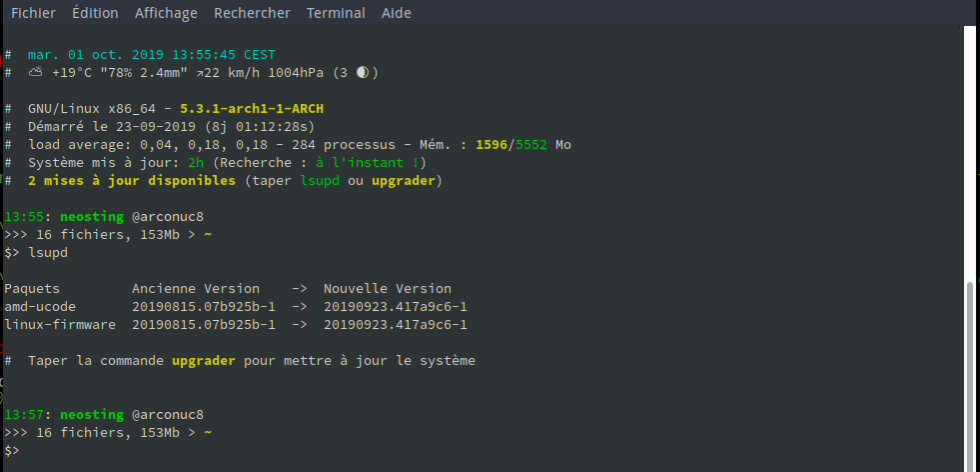Click the date line 'mar. 01 oct. 2019 13:55:45 CEST'

coord(151,55)
